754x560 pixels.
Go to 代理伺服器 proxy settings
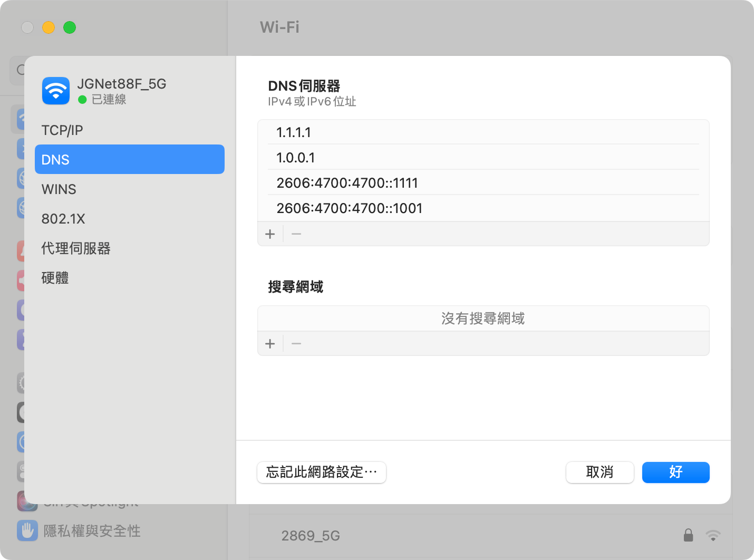[76, 248]
